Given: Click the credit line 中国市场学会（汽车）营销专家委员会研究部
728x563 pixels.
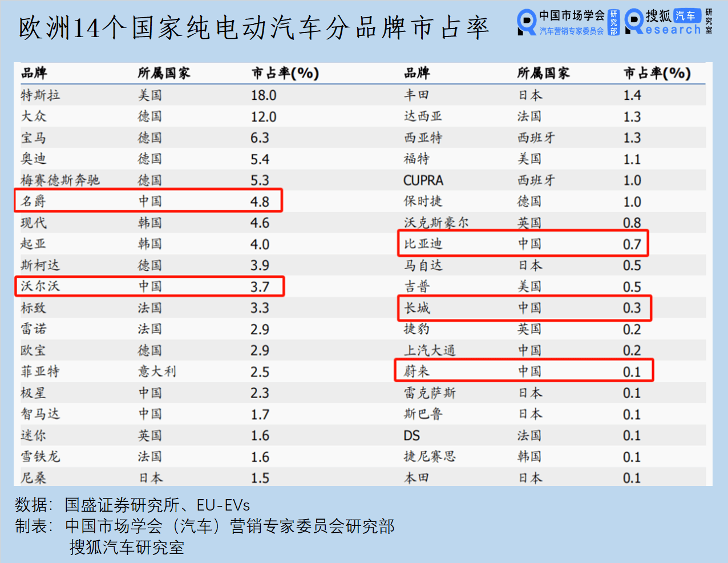Looking at the screenshot, I should point(230,526).
